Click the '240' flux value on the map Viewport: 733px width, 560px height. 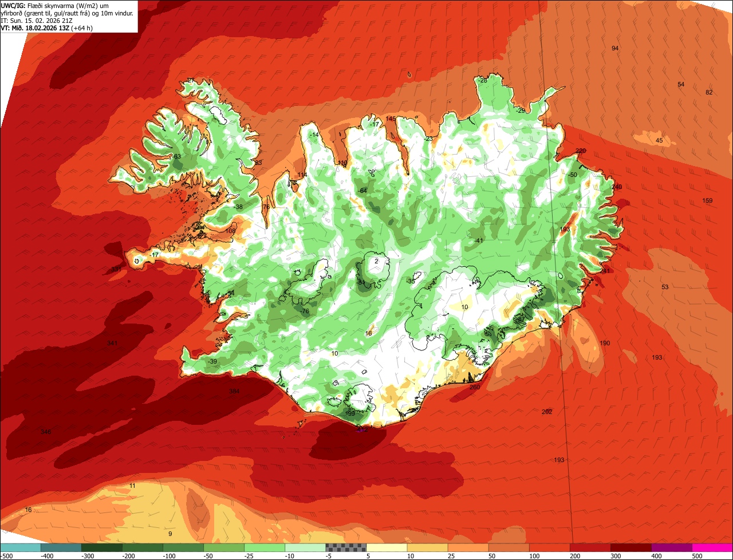point(617,187)
